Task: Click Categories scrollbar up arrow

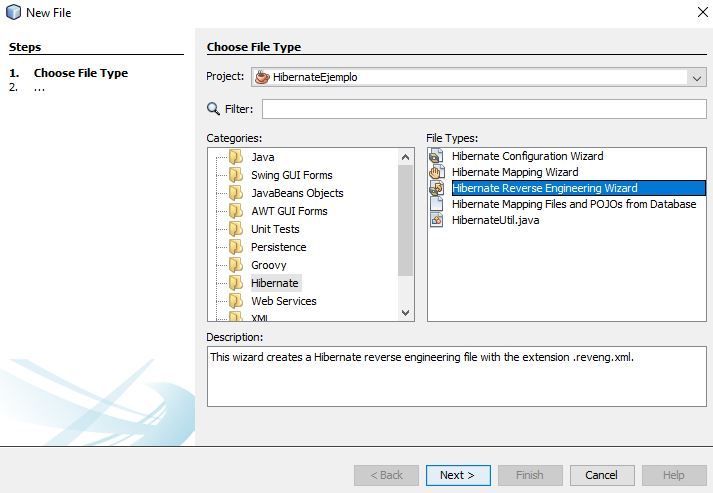Action: click(x=405, y=157)
